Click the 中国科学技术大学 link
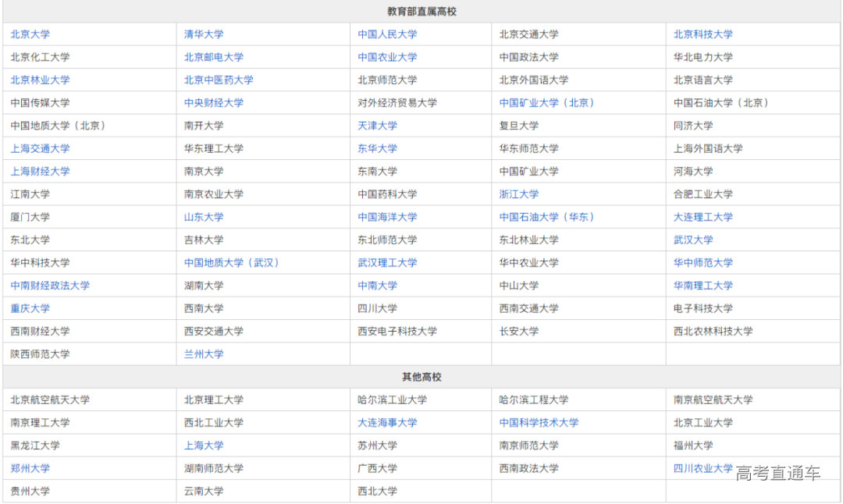 [539, 423]
